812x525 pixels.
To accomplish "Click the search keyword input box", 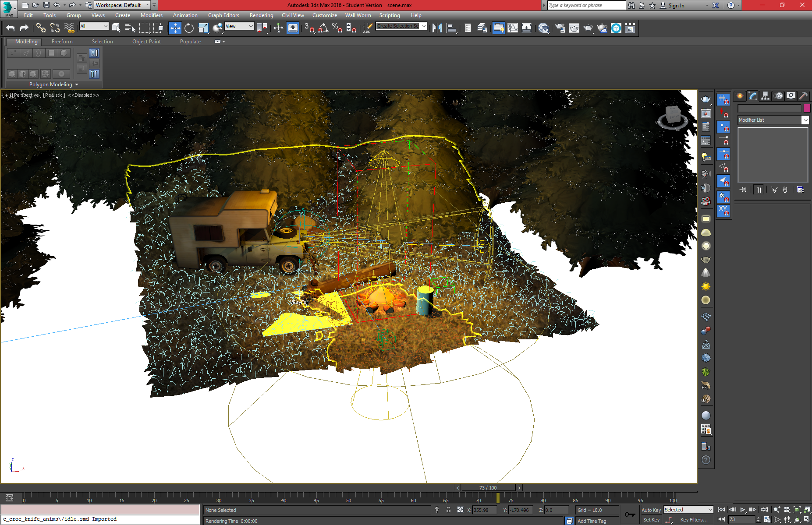I will (x=586, y=5).
